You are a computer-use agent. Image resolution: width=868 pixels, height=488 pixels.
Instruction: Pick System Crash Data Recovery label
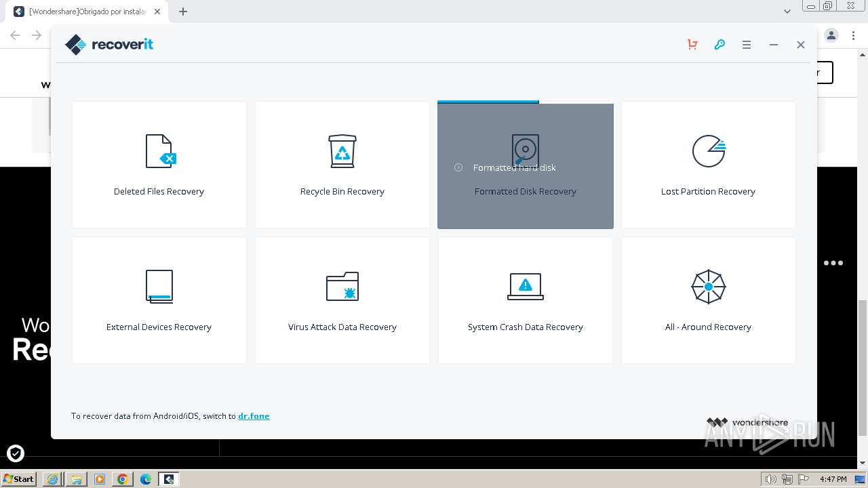coord(526,327)
